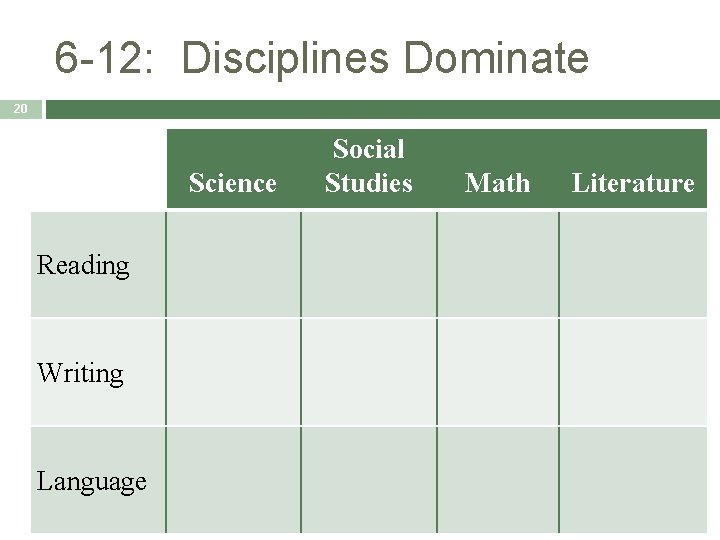
Task: Select the Reading row label
Action: pos(84,265)
